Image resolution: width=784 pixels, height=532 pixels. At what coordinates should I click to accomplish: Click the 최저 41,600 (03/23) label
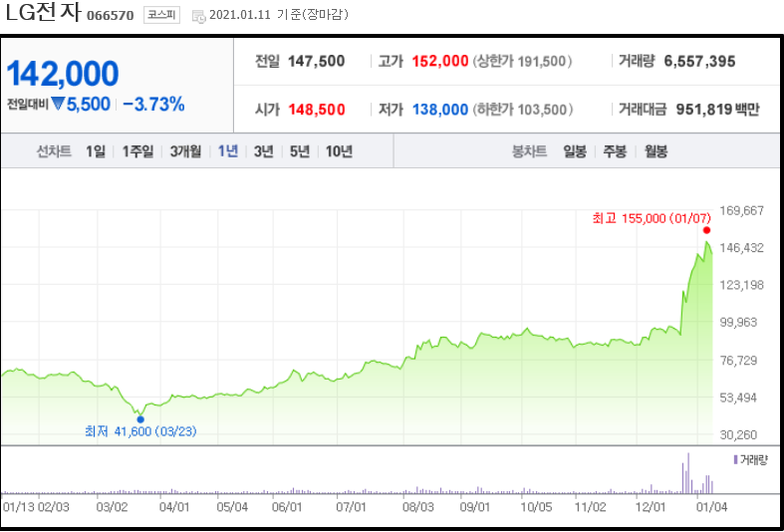[141, 431]
